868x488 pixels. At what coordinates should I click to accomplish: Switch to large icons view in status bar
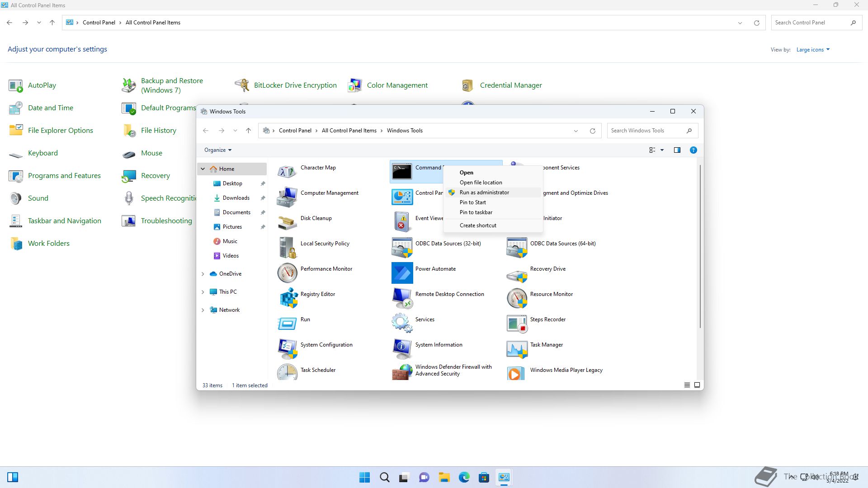[697, 385]
